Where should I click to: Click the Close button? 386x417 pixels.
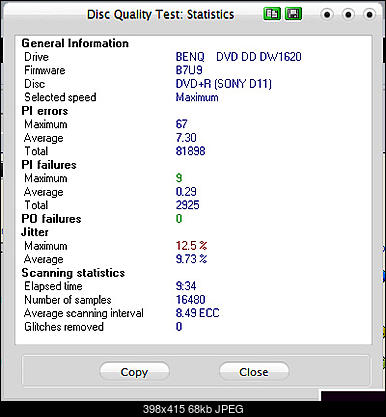coord(254,372)
